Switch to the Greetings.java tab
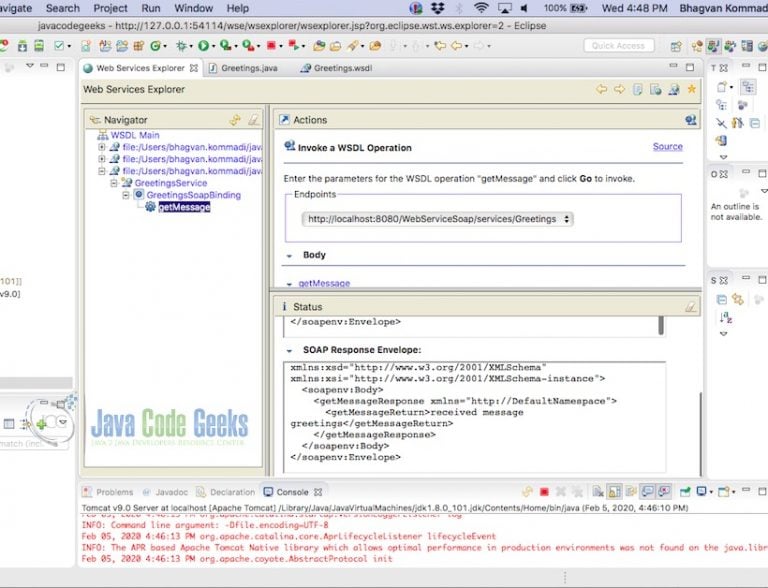Screen dimensions: 768x588 pyautogui.click(x=243, y=68)
